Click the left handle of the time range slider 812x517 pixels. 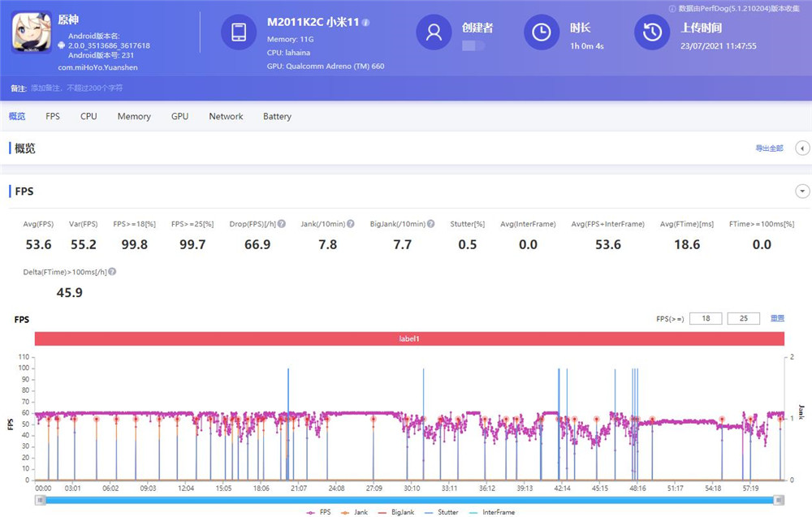pyautogui.click(x=40, y=500)
